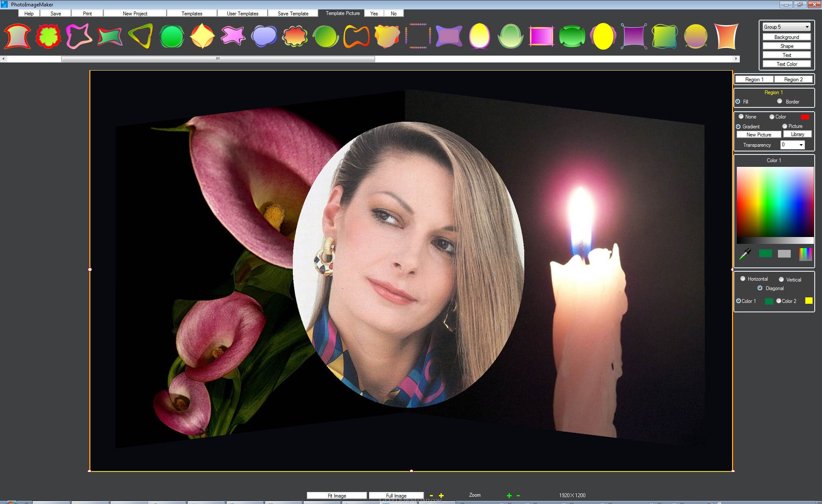The image size is (822, 504).
Task: Set gradient direction to Vertical
Action: (x=781, y=279)
